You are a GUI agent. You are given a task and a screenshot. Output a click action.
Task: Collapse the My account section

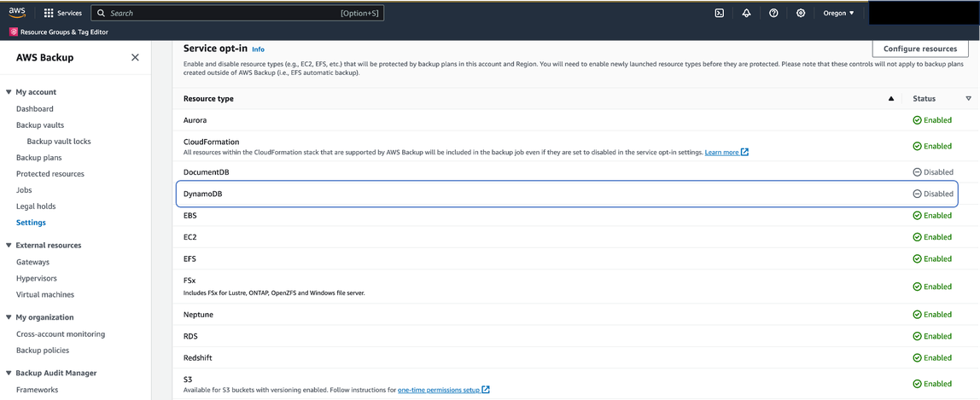tap(9, 92)
